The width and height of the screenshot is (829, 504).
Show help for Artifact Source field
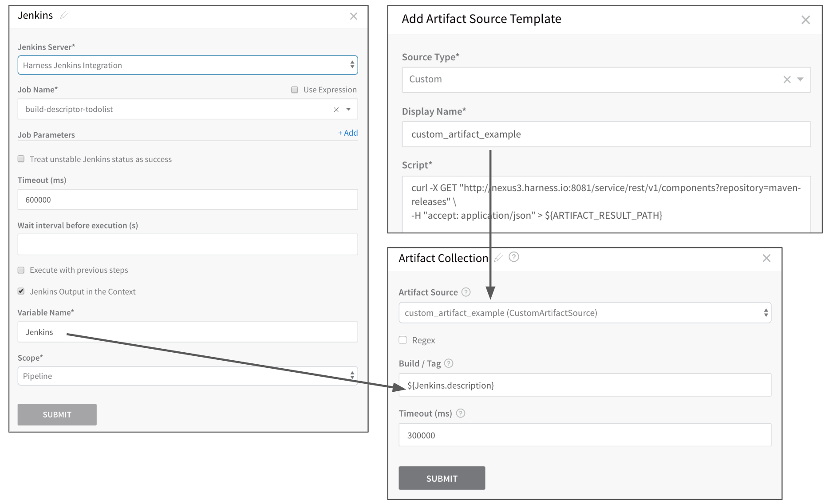(x=466, y=292)
